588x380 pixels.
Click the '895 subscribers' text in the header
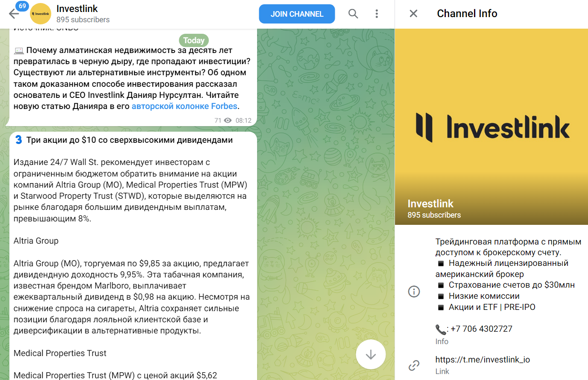click(83, 20)
